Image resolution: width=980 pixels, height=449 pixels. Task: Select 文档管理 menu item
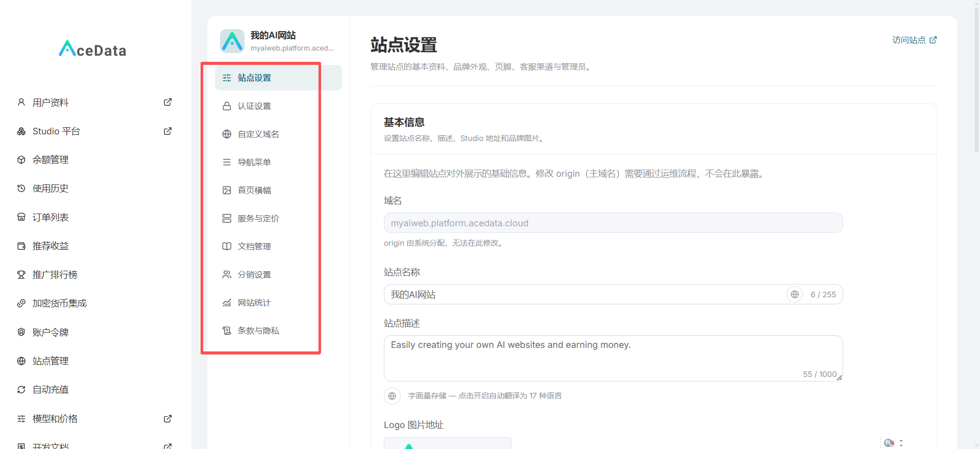click(278, 246)
